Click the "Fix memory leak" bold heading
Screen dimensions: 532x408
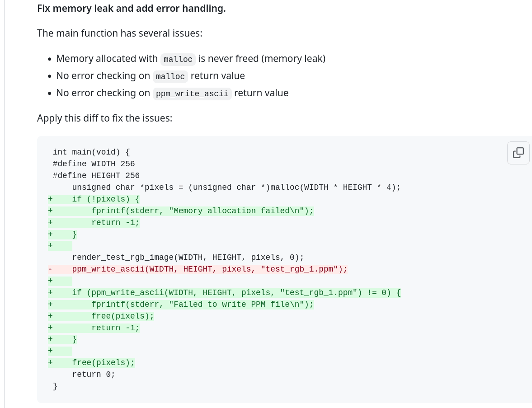pos(131,8)
